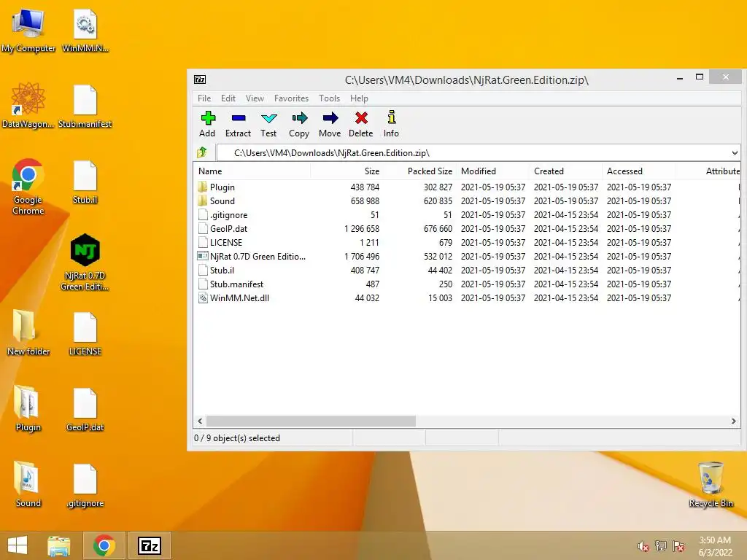Sort by the Accessed column header
The width and height of the screenshot is (747, 560).
click(x=638, y=171)
